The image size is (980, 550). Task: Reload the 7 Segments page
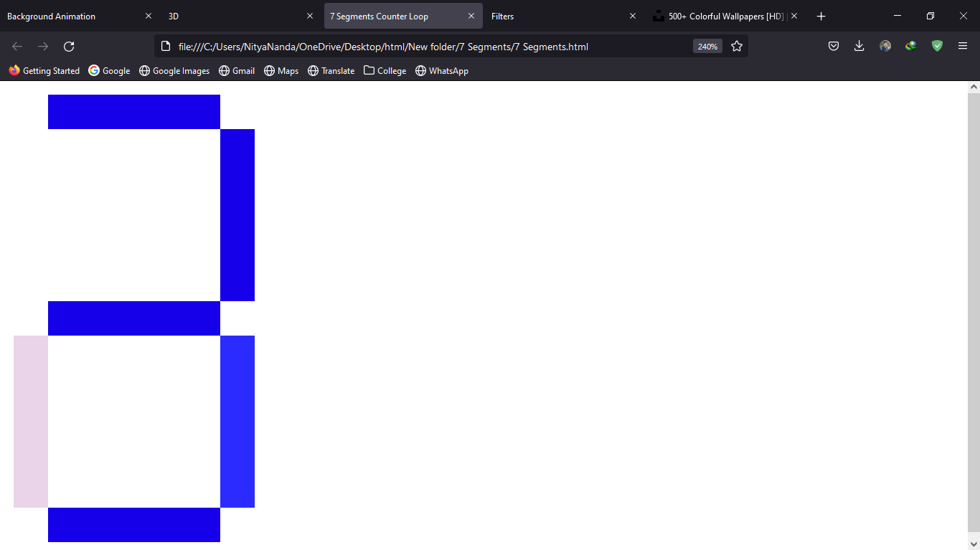tap(68, 46)
